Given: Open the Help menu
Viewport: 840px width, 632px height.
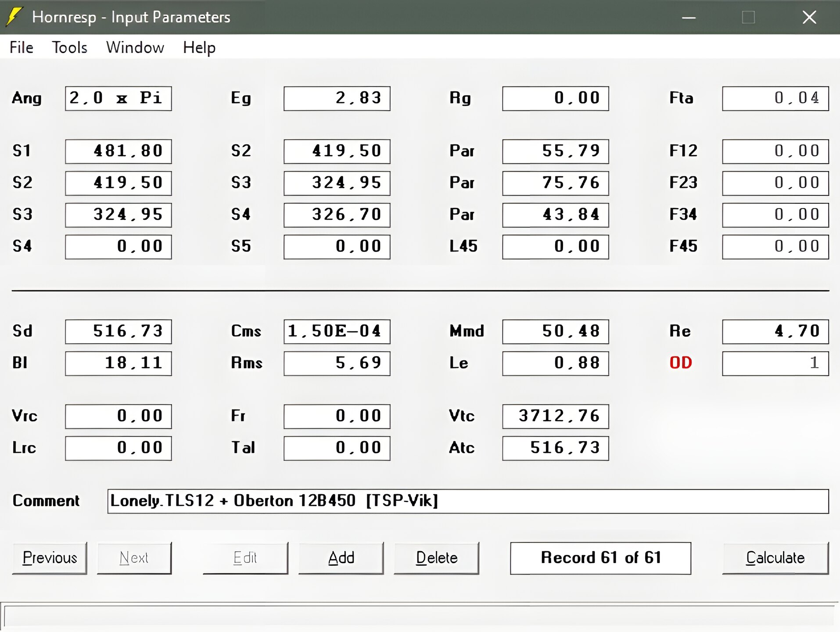Looking at the screenshot, I should pos(199,47).
